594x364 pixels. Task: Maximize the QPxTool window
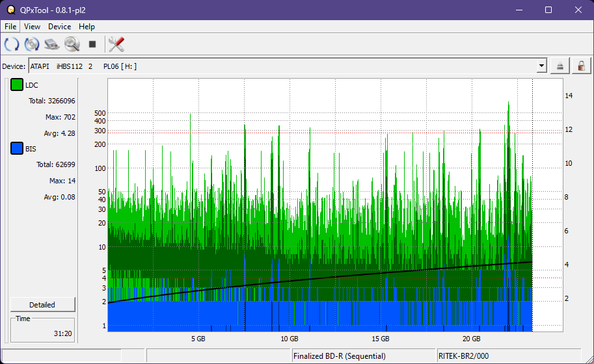point(548,10)
